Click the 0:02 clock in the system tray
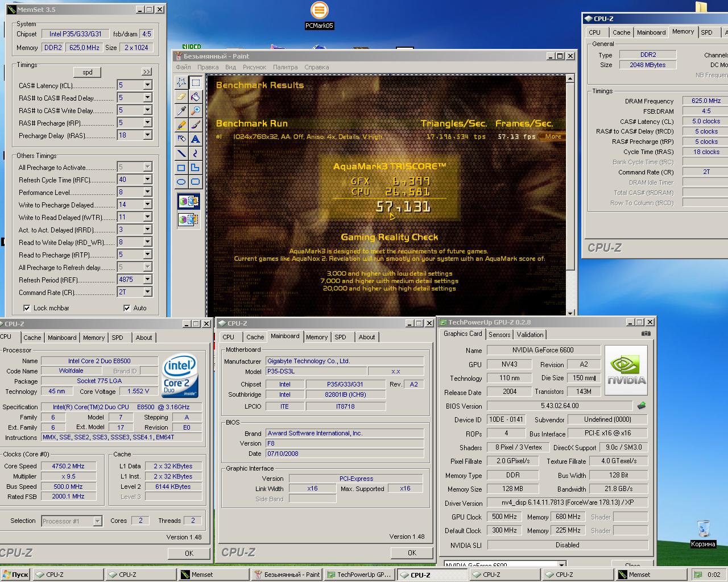 (x=714, y=575)
